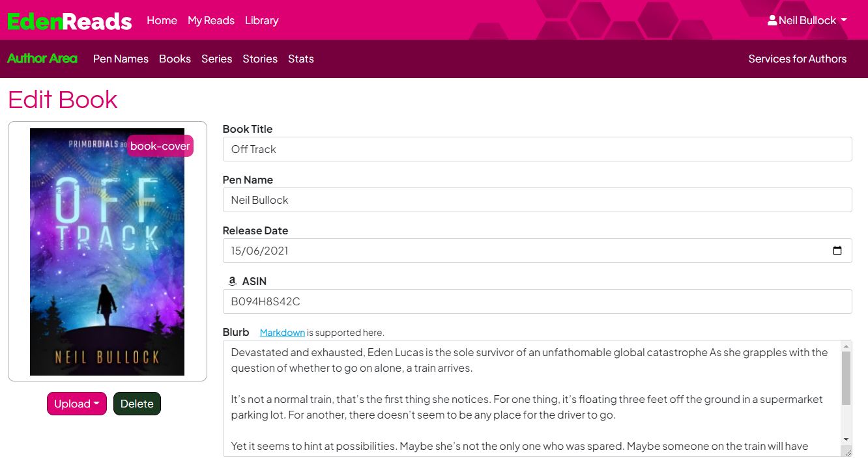Viewport: 868px width, 470px height.
Task: Open the calendar date picker icon
Action: click(x=837, y=251)
